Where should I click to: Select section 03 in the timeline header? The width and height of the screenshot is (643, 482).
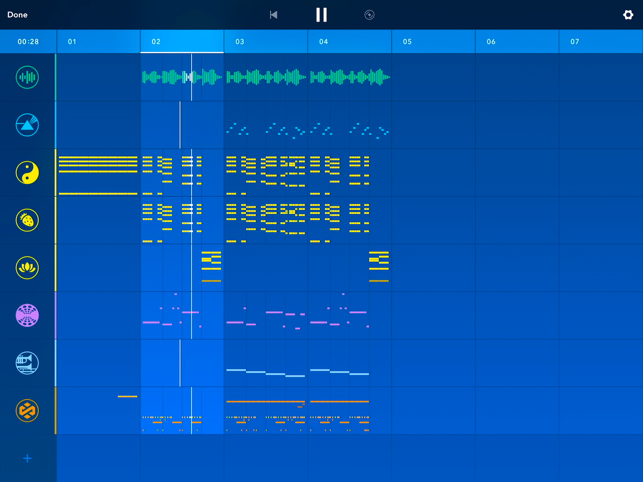coord(266,41)
